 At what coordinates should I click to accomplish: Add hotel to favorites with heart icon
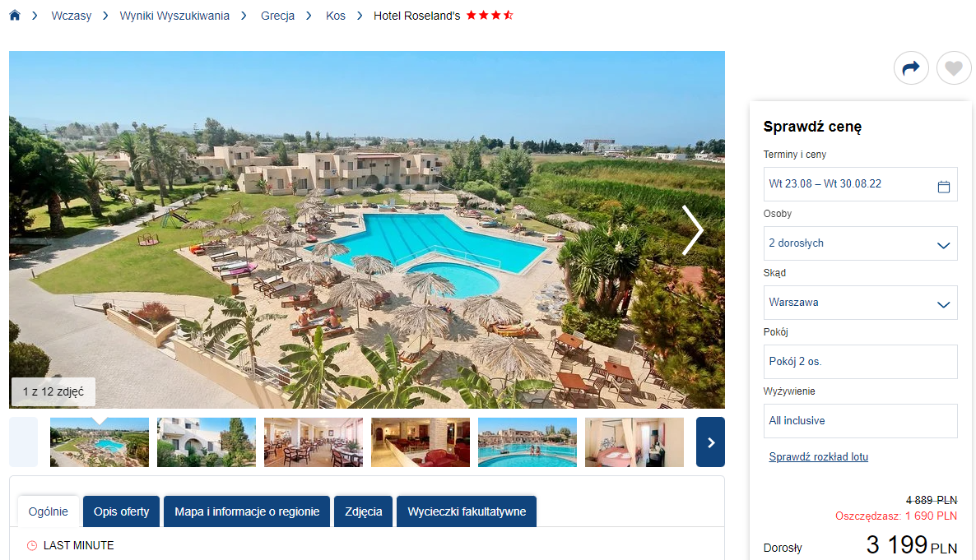coord(954,67)
